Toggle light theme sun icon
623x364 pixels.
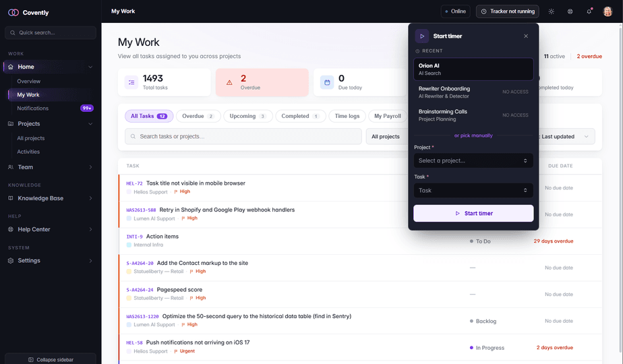click(551, 11)
